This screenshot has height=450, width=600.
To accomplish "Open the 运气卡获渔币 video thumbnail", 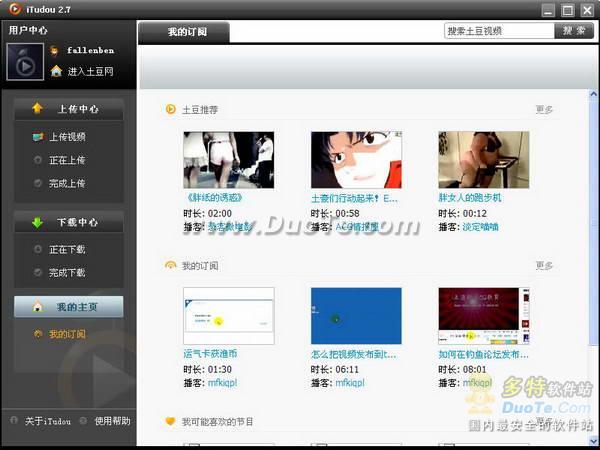I will (x=229, y=316).
